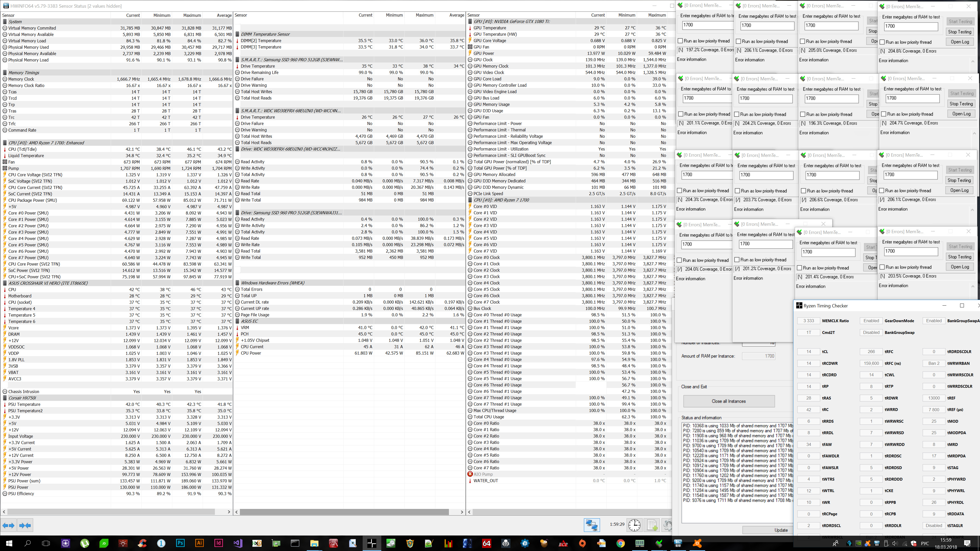This screenshot has height=551, width=980.
Task: Collapse the Memory Timings sensor group
Action: [5, 73]
